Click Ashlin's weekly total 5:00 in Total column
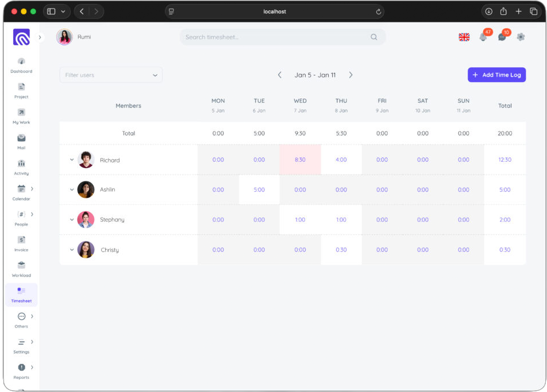The image size is (547, 392). point(505,189)
